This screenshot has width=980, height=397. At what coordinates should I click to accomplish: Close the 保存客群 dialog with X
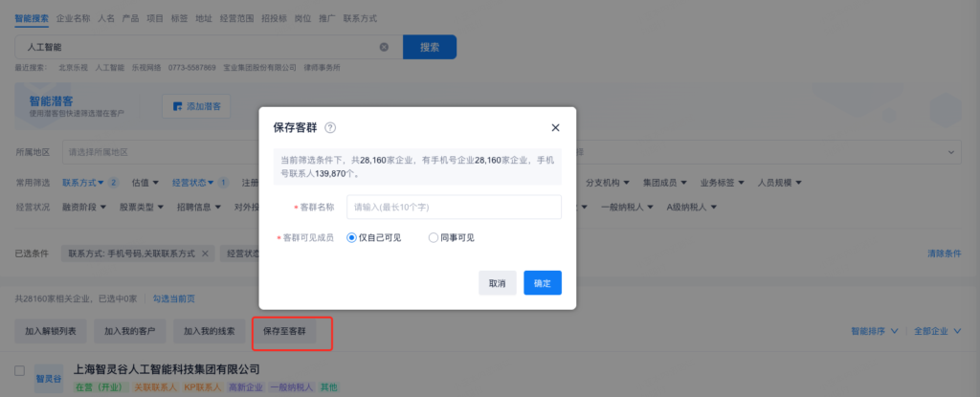555,128
